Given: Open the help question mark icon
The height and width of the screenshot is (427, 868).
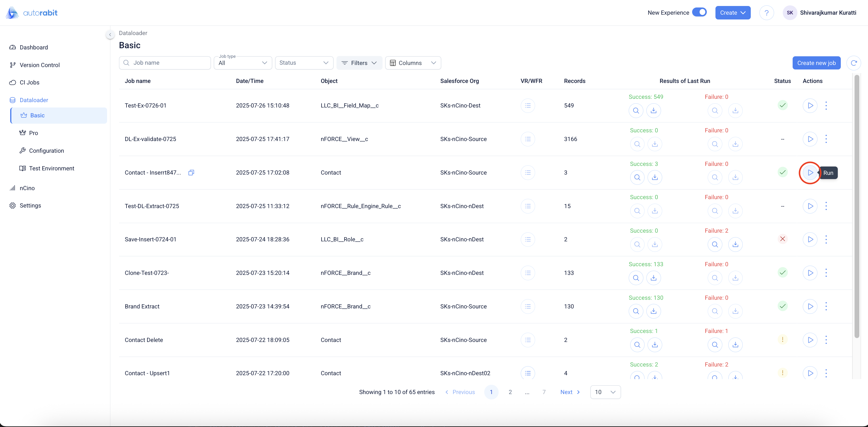Looking at the screenshot, I should (x=766, y=13).
